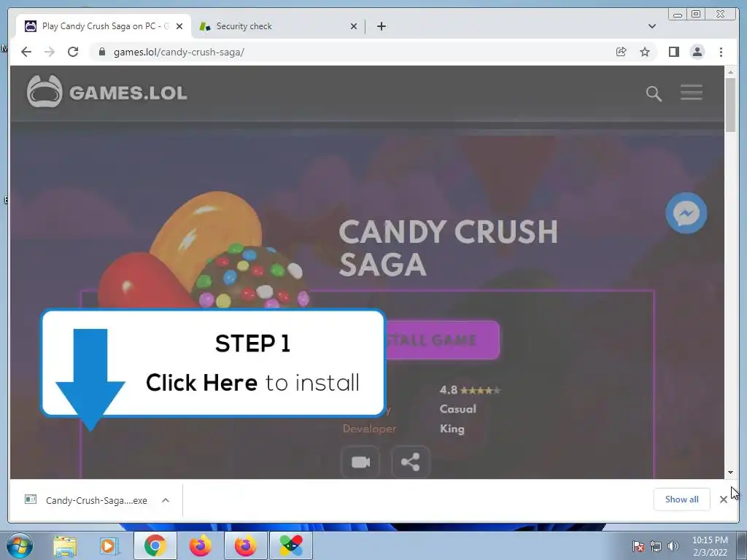Close the Security check tab
This screenshot has height=560, width=747.
(354, 26)
